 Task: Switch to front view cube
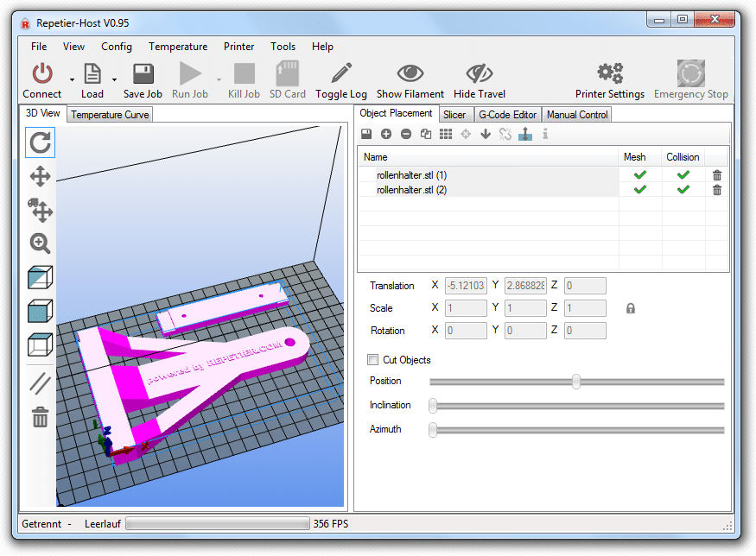[x=40, y=311]
